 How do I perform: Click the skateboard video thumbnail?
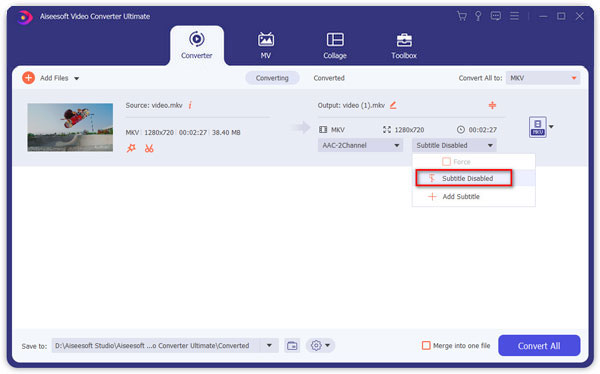[x=70, y=127]
